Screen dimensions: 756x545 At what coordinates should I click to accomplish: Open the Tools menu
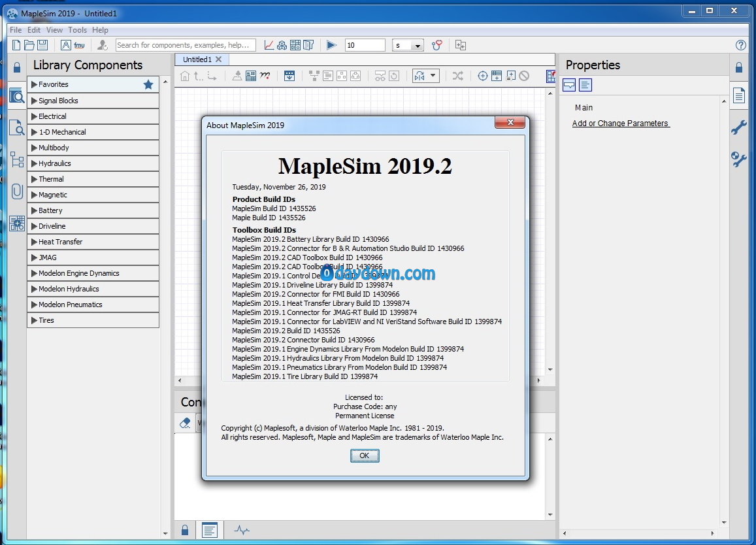pos(77,30)
